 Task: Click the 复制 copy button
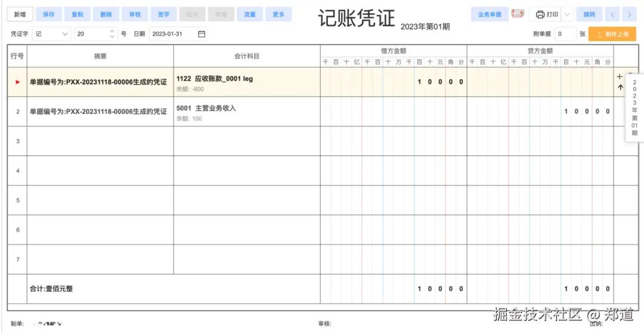(77, 14)
